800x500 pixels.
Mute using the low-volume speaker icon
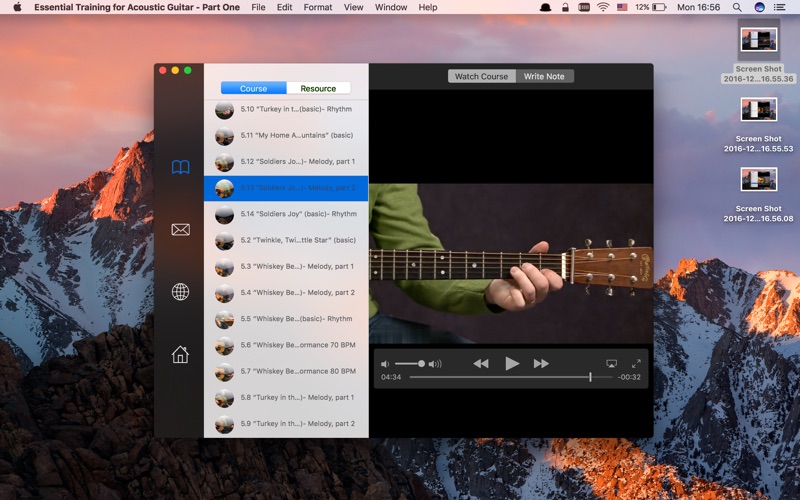385,364
